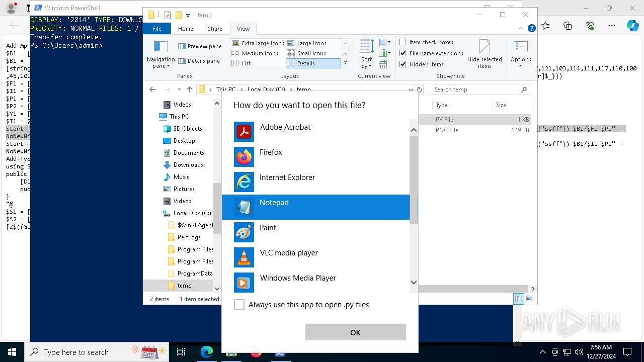644x362 pixels.
Task: Open Folder Options button
Action: (521, 54)
